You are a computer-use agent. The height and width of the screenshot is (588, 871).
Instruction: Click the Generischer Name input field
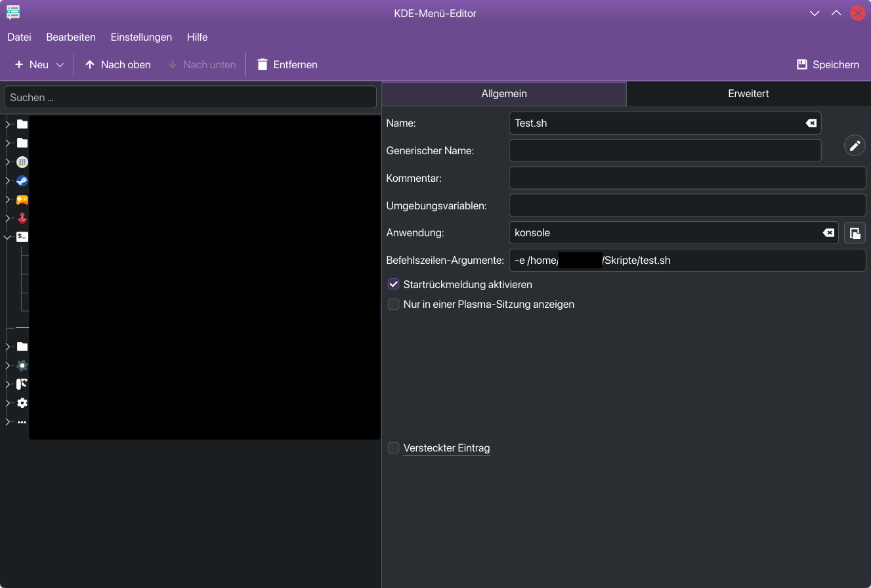coord(665,150)
